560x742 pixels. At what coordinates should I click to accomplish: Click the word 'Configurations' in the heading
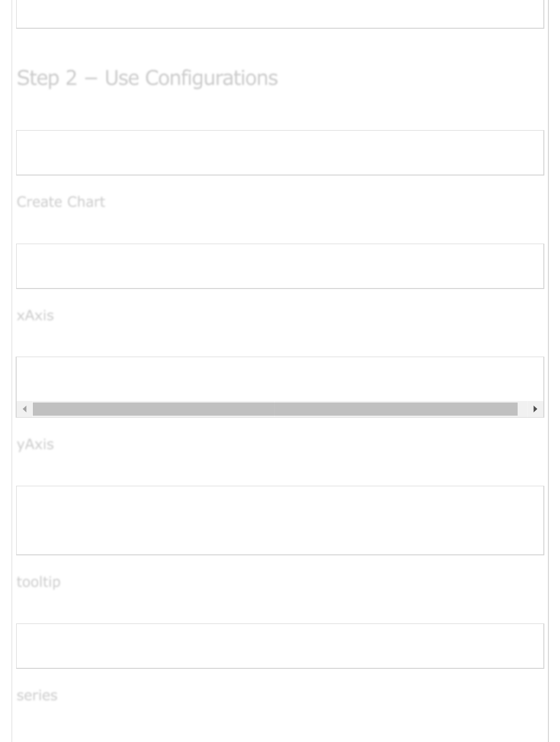[x=211, y=78]
